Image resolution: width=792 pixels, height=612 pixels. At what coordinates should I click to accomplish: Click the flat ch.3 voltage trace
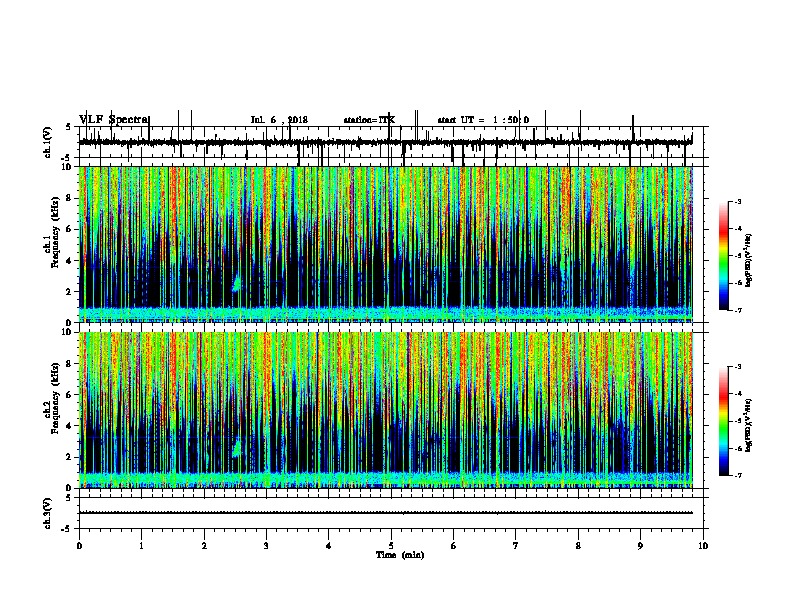[x=385, y=513]
